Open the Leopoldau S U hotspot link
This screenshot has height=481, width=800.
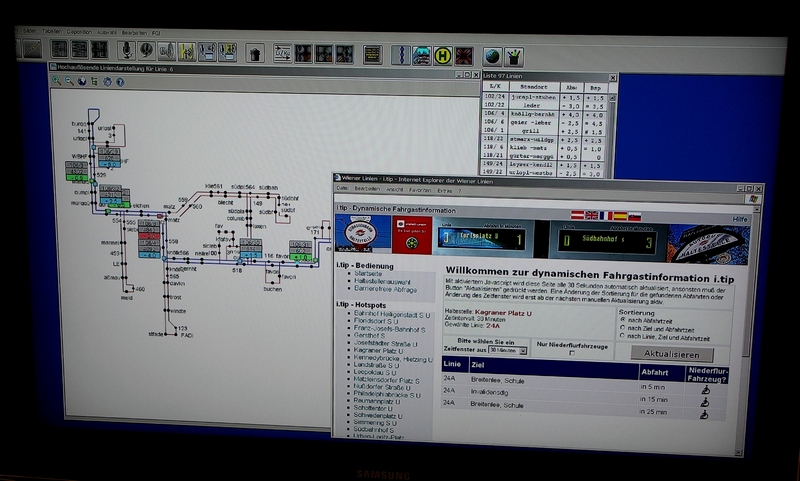(374, 372)
